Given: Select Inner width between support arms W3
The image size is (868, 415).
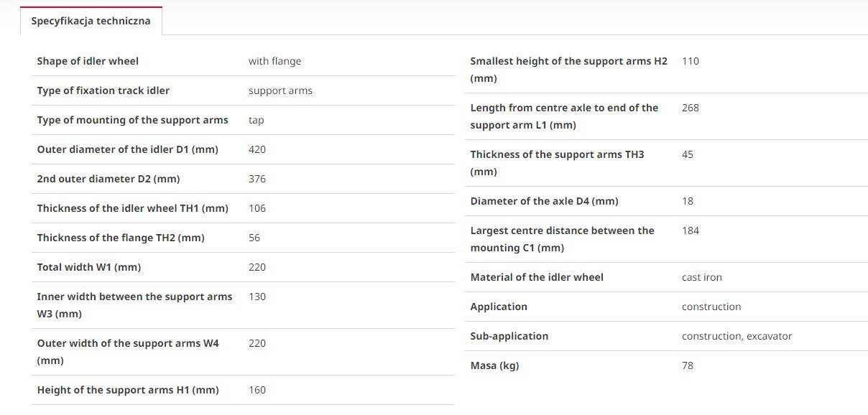Looking at the screenshot, I should (134, 305).
